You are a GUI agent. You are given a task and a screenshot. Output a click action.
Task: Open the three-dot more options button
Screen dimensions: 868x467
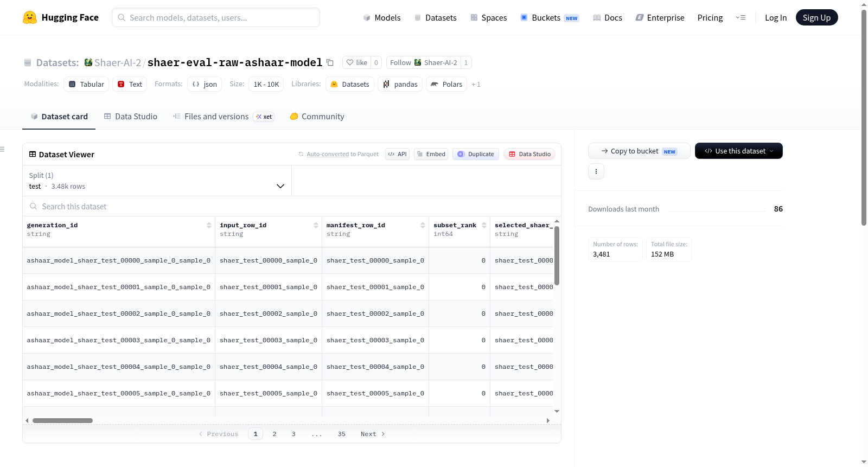click(x=596, y=171)
